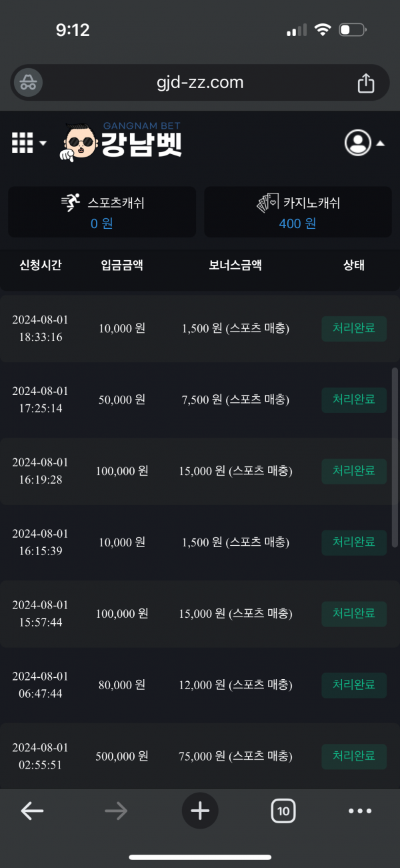Tap the playing cards casino cash icon

(268, 203)
